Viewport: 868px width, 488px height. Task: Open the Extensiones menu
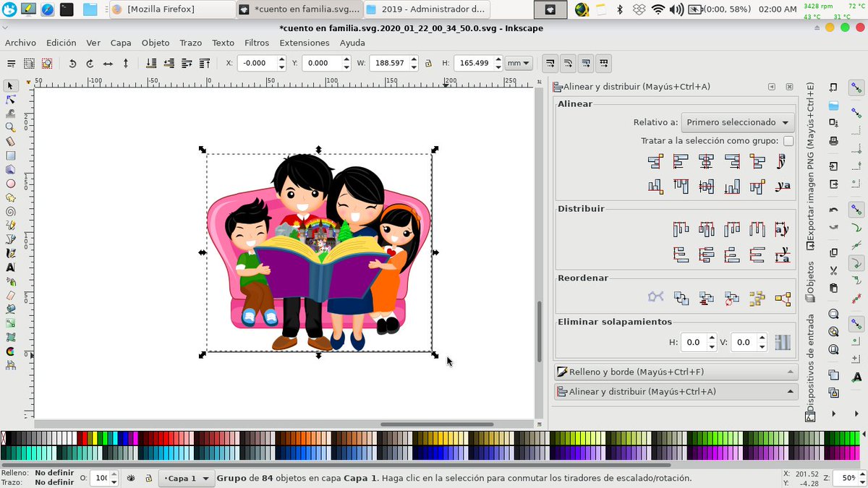coord(305,43)
